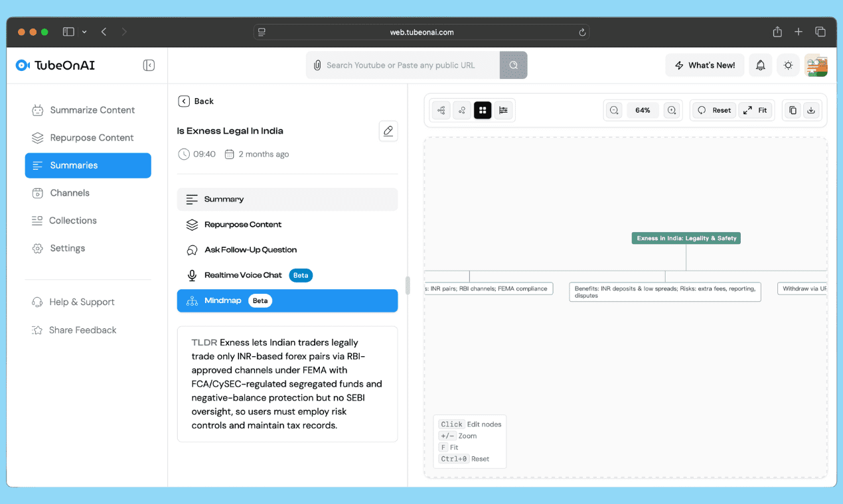The width and height of the screenshot is (843, 504).
Task: Collapse the left sidebar panel
Action: (149, 65)
